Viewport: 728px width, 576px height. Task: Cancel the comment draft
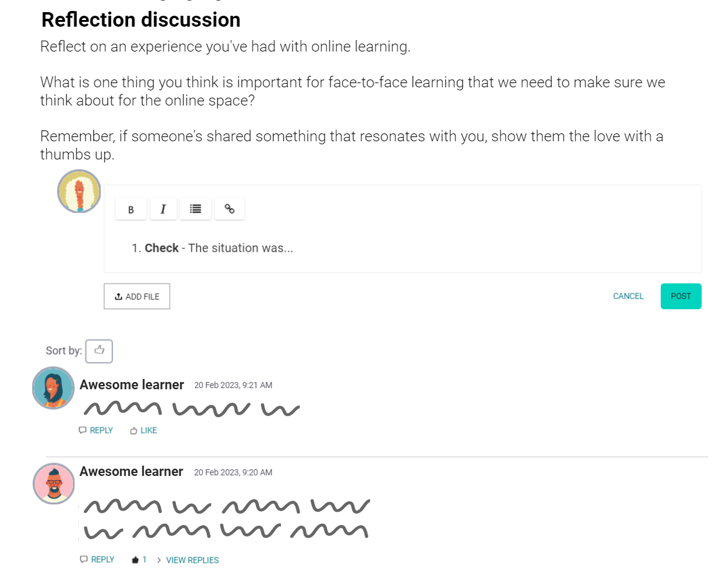tap(628, 296)
